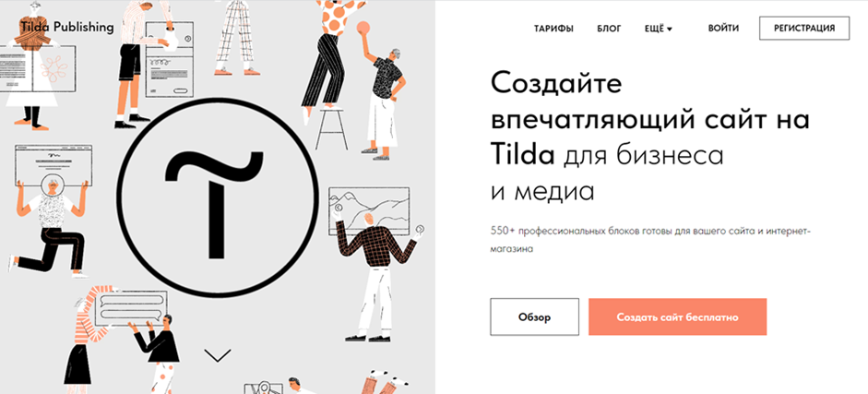Screen dimensions: 868x394
Task: Click the open book with flower drawing
Action: (38, 68)
